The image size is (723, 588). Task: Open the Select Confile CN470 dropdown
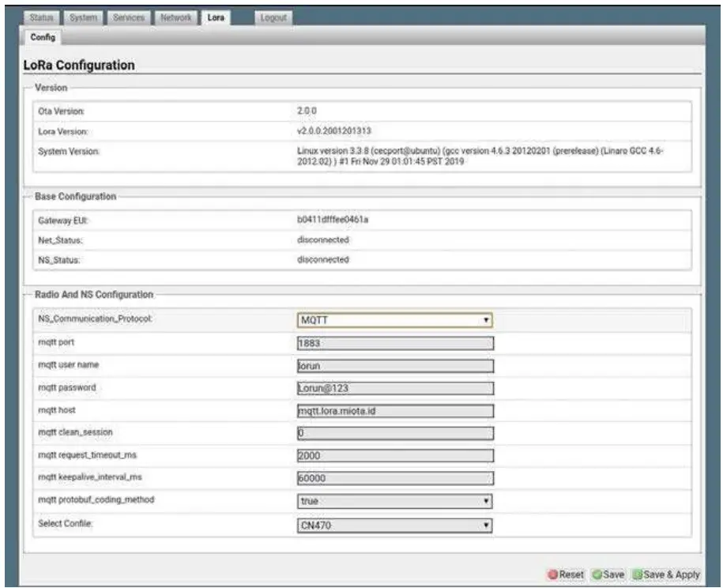[x=394, y=524]
